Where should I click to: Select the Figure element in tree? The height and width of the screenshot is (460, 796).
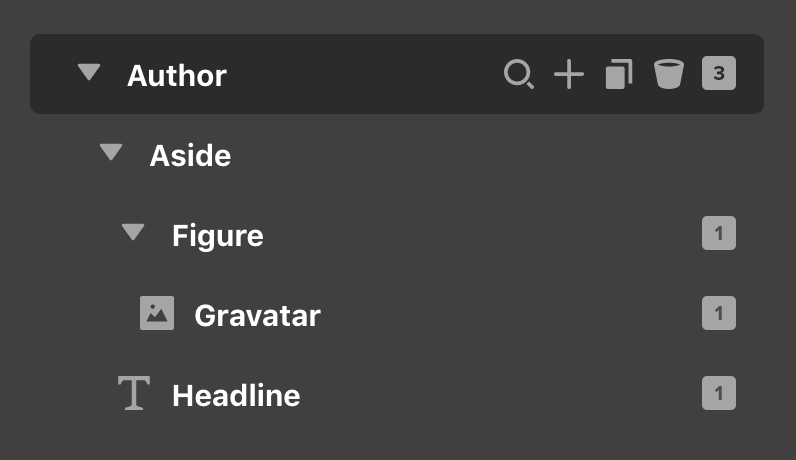click(218, 236)
